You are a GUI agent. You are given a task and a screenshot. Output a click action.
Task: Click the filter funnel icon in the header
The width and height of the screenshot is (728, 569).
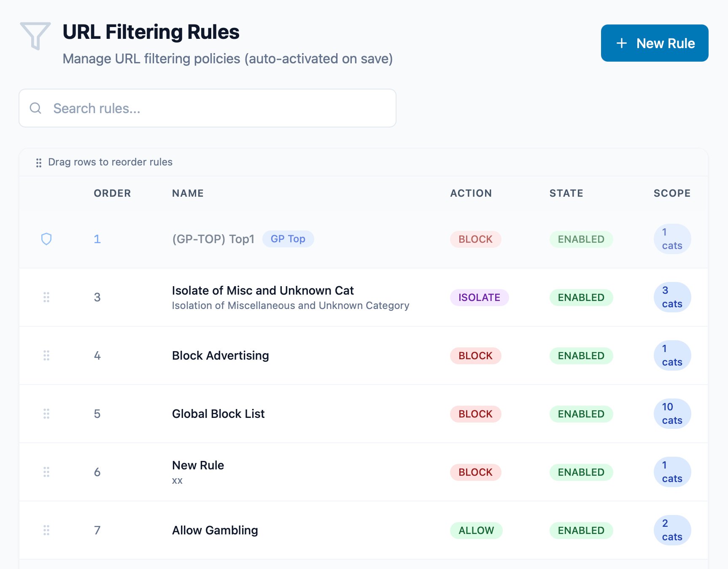(35, 34)
